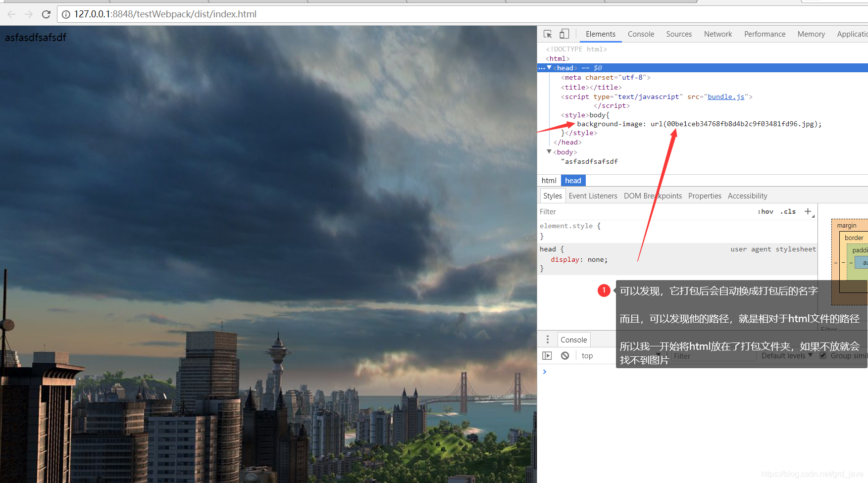Image resolution: width=868 pixels, height=483 pixels.
Task: Open the Application tab
Action: click(x=852, y=34)
